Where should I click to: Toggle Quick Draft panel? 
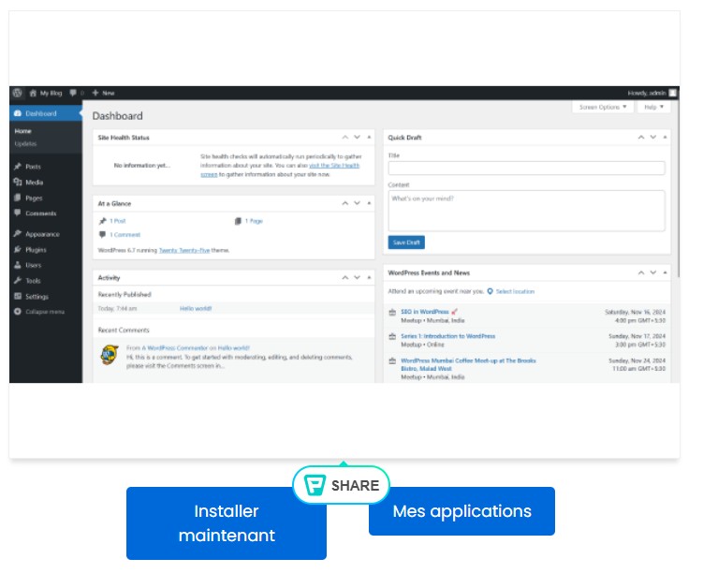(665, 138)
